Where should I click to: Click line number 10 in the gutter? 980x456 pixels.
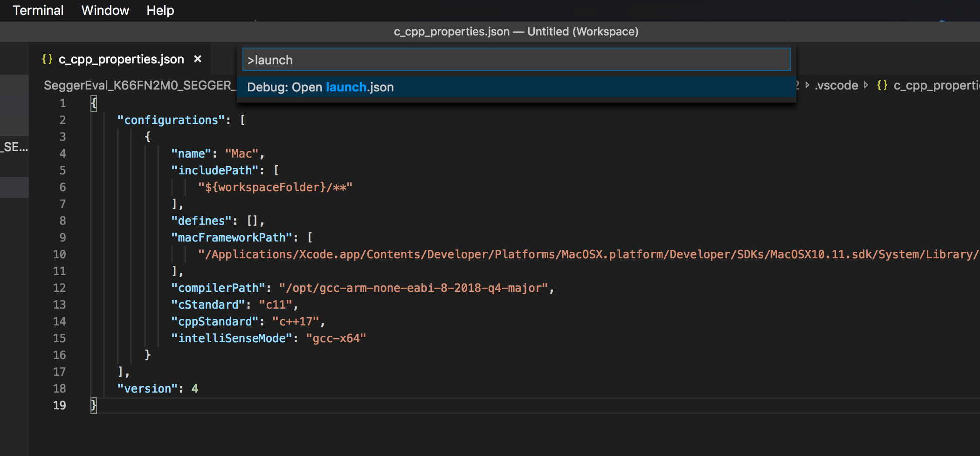pyautogui.click(x=60, y=254)
